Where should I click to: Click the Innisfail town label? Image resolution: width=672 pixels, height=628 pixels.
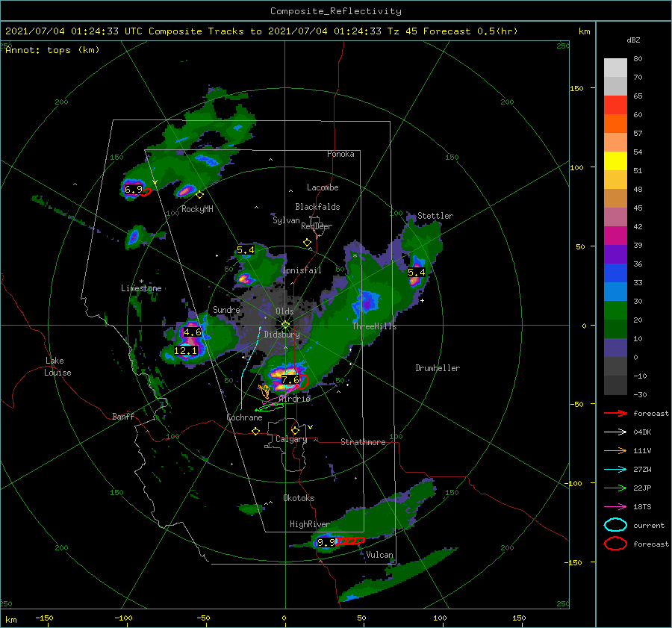click(302, 270)
